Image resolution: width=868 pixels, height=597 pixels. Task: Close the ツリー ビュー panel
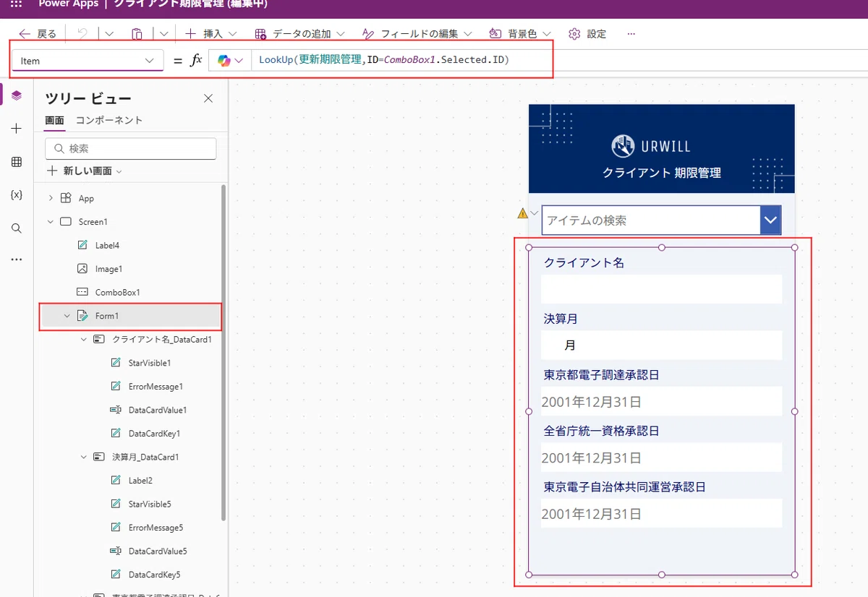(x=208, y=98)
